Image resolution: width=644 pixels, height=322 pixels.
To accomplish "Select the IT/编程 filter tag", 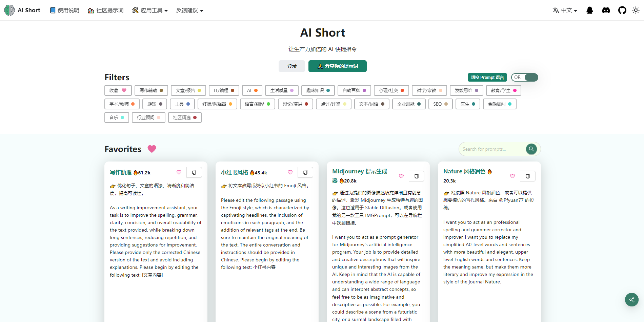I will (224, 90).
